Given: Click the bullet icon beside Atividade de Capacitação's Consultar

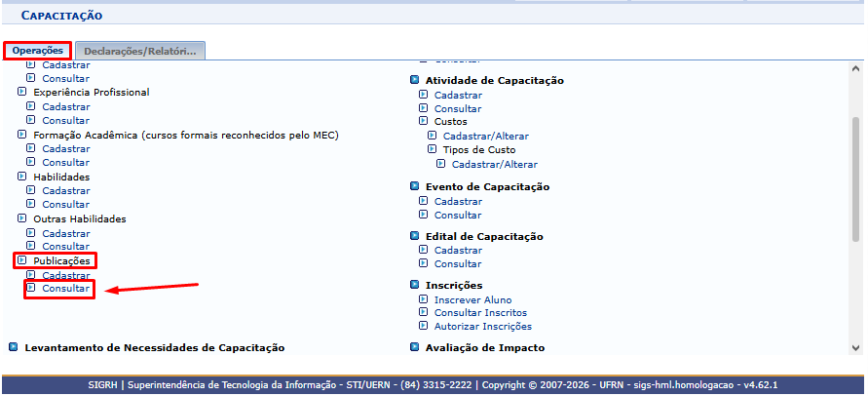Looking at the screenshot, I should tap(423, 107).
